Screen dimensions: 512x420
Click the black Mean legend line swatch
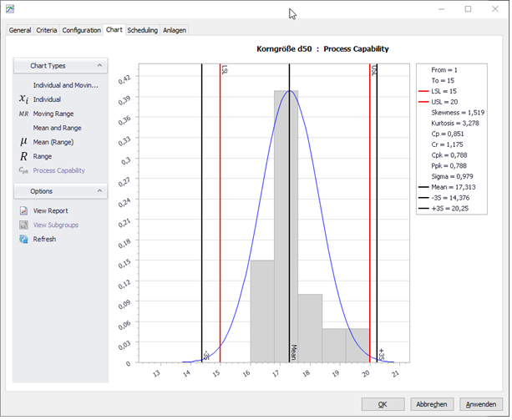(x=423, y=187)
